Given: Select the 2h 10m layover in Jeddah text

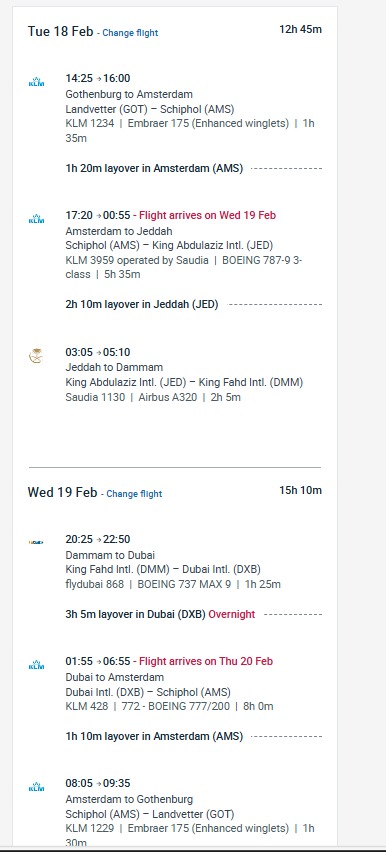Looking at the screenshot, I should (x=142, y=304).
